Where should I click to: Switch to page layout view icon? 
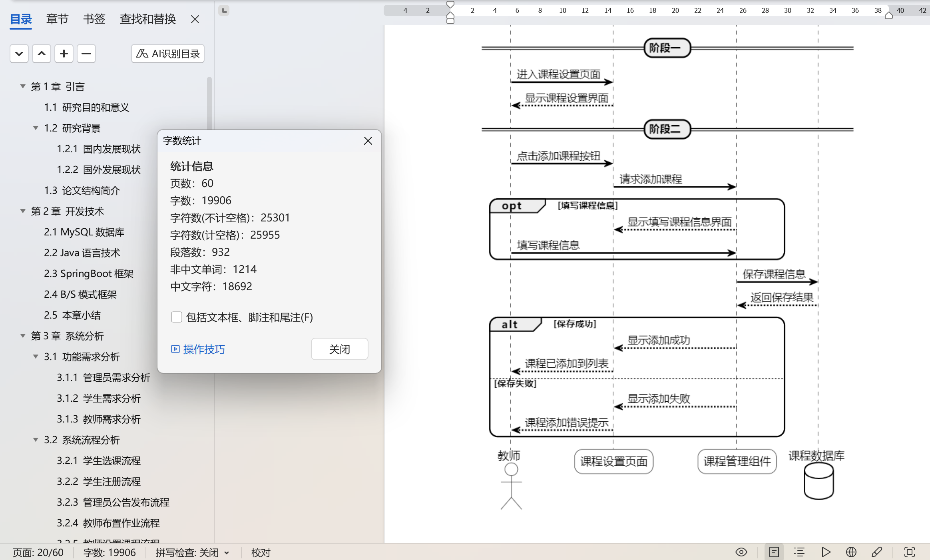[x=774, y=552]
